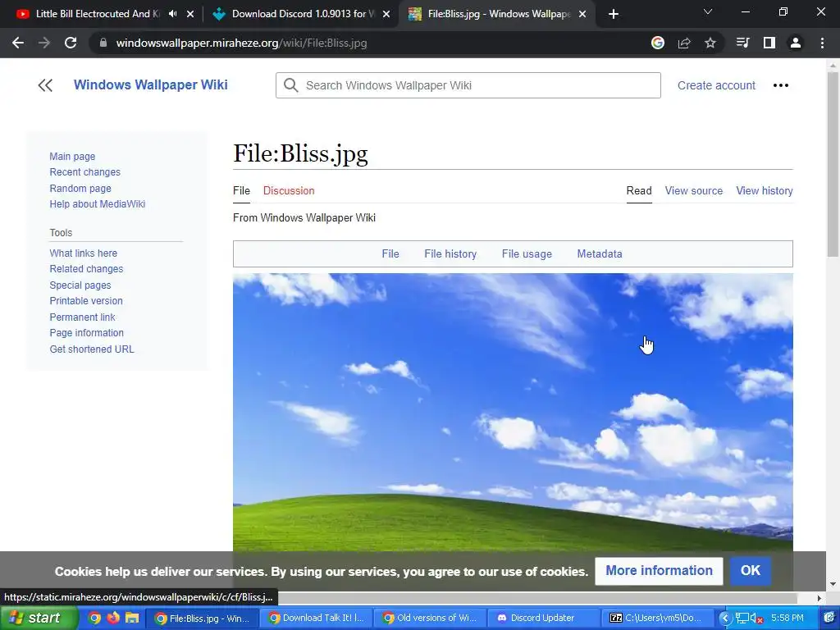Image resolution: width=840 pixels, height=630 pixels.
Task: Jump to File history section
Action: click(450, 254)
